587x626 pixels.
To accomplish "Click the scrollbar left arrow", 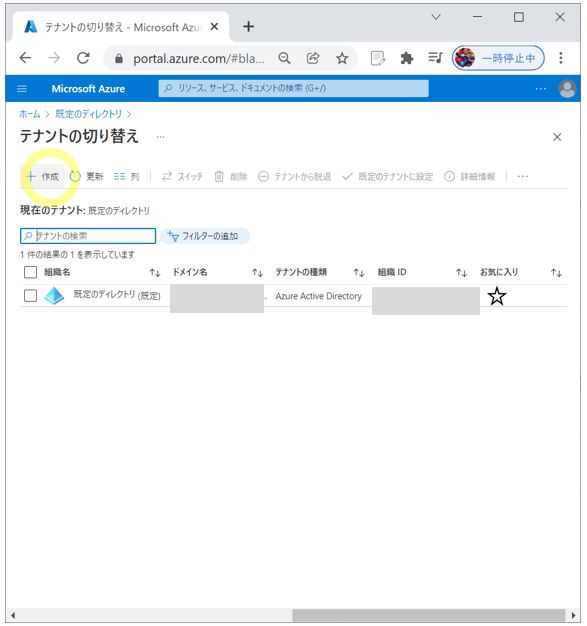I will tap(13, 615).
